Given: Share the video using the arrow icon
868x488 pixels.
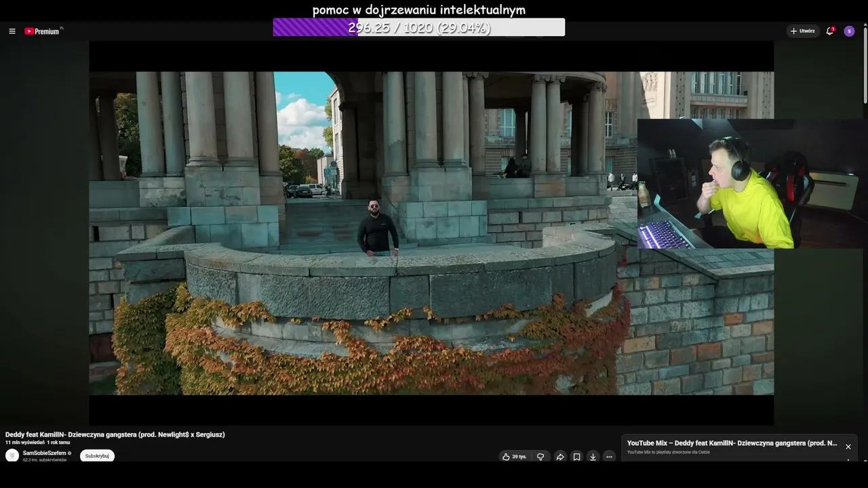Looking at the screenshot, I should pos(560,457).
